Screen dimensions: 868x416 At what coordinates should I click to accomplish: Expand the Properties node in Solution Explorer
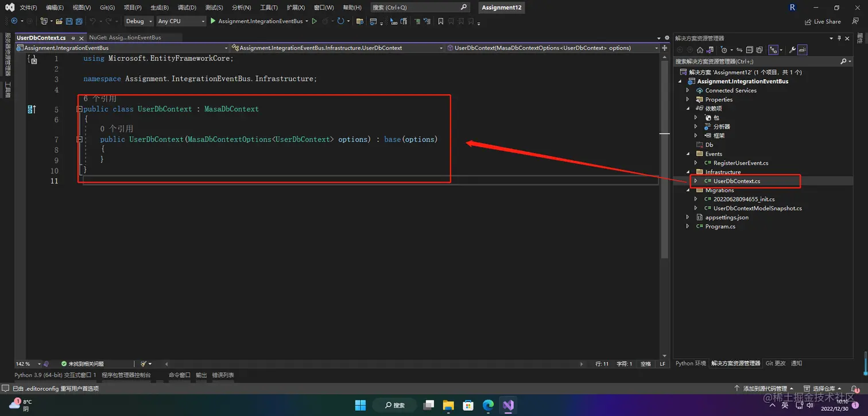point(688,99)
